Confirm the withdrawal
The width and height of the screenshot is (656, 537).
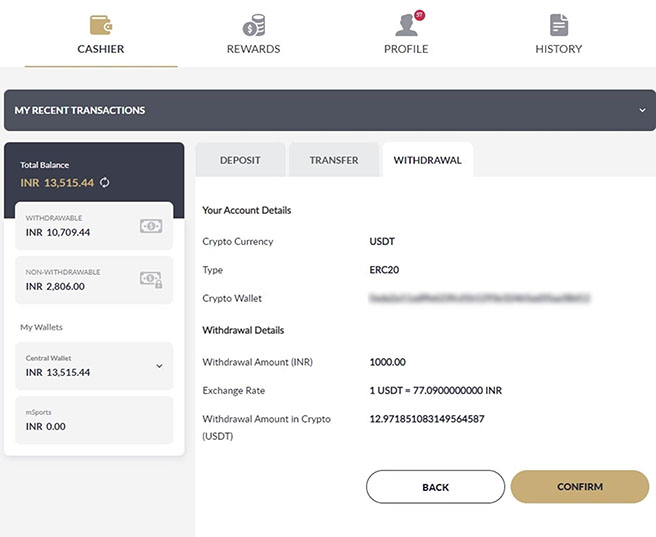point(579,487)
